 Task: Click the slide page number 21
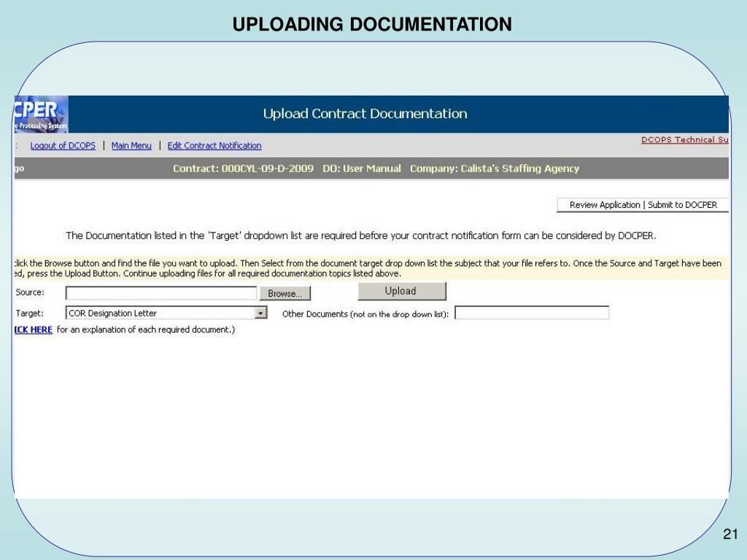(730, 534)
